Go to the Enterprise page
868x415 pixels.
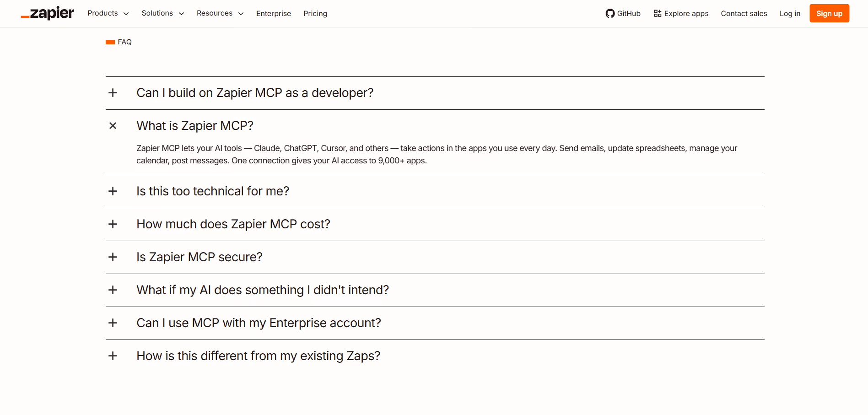pos(274,14)
